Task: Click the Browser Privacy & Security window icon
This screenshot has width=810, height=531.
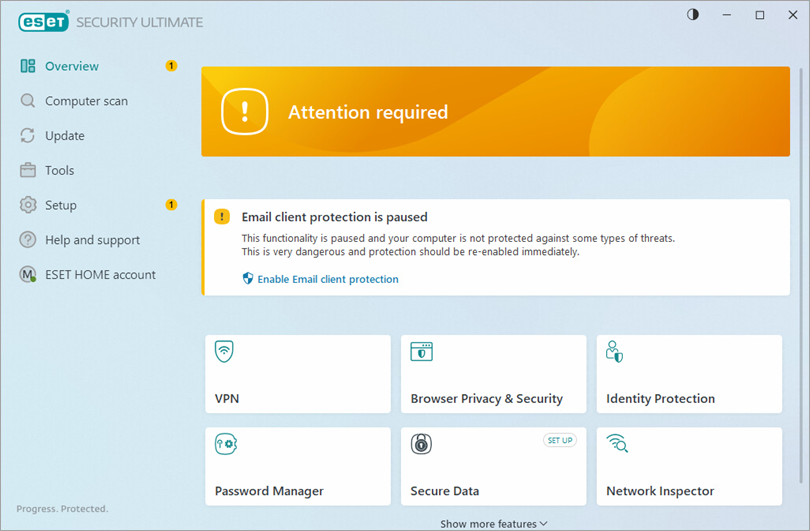Action: point(422,351)
